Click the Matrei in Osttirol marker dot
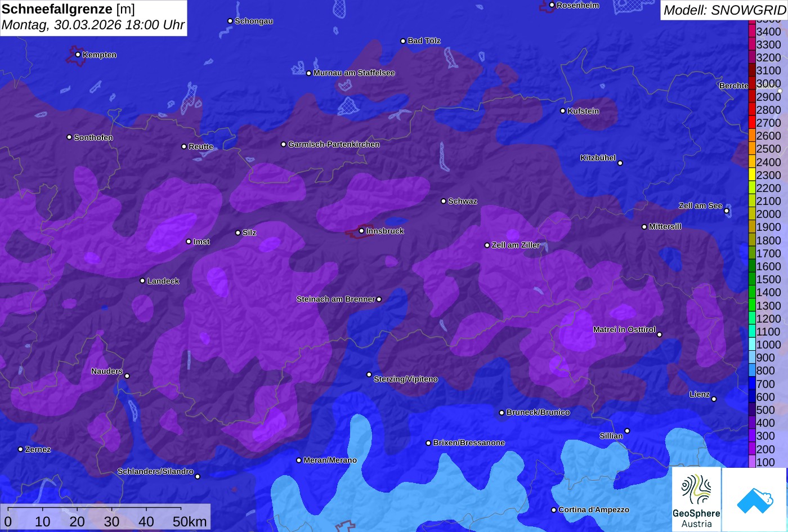The image size is (788, 532). click(x=660, y=334)
